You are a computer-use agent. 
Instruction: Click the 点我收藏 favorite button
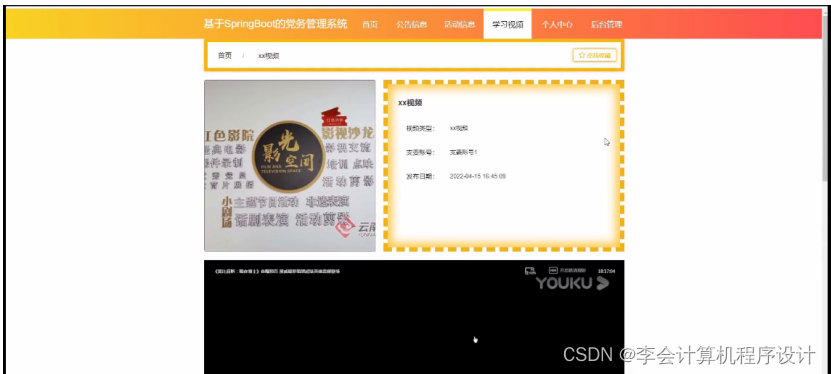click(595, 55)
